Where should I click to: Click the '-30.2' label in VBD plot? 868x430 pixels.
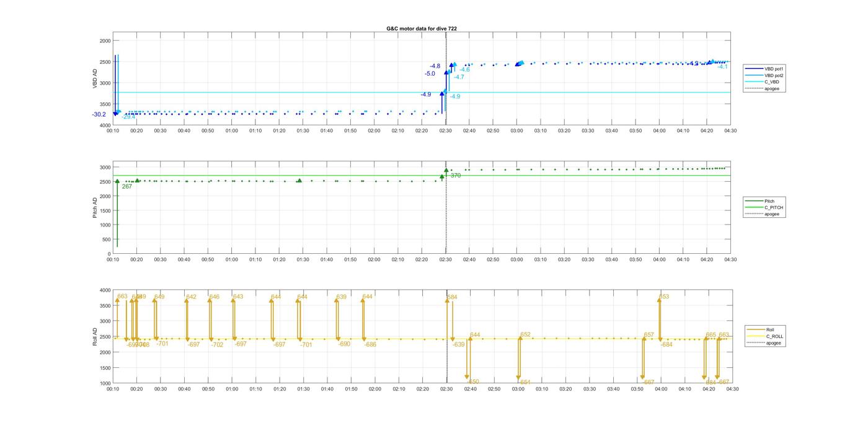pos(99,114)
